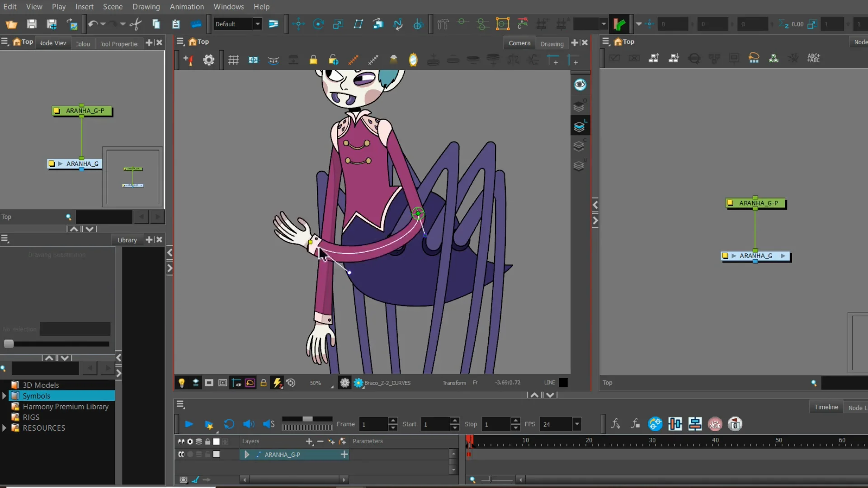
Task: Toggle the Sound speaker icon
Action: click(x=249, y=424)
